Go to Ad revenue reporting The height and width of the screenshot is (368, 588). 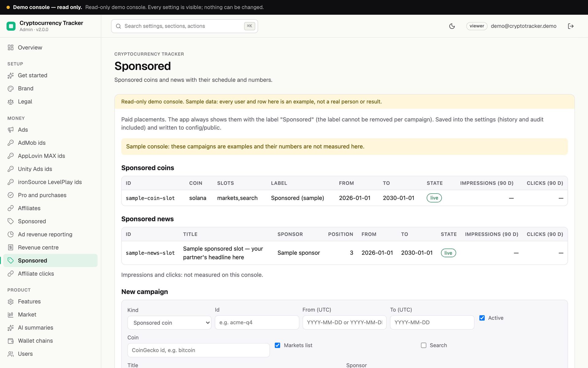coord(51,234)
